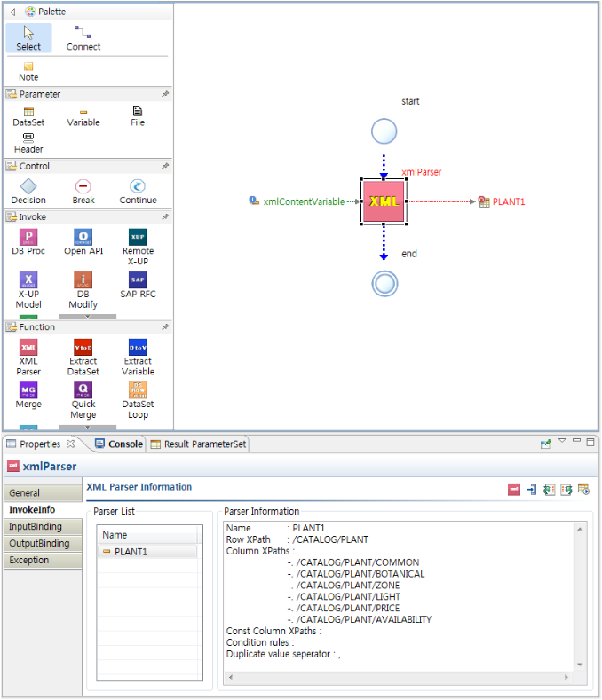
Task: Hide the Palette using the arrow
Action: pyautogui.click(x=12, y=12)
